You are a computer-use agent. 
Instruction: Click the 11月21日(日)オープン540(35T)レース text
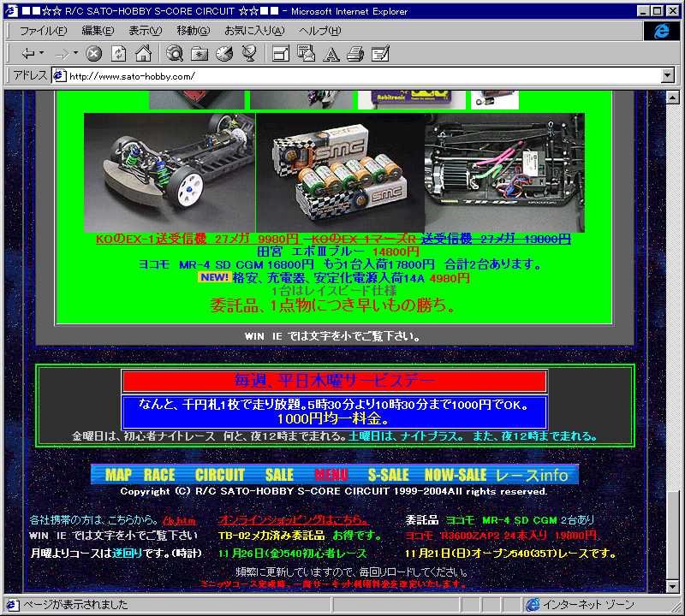tap(510, 554)
